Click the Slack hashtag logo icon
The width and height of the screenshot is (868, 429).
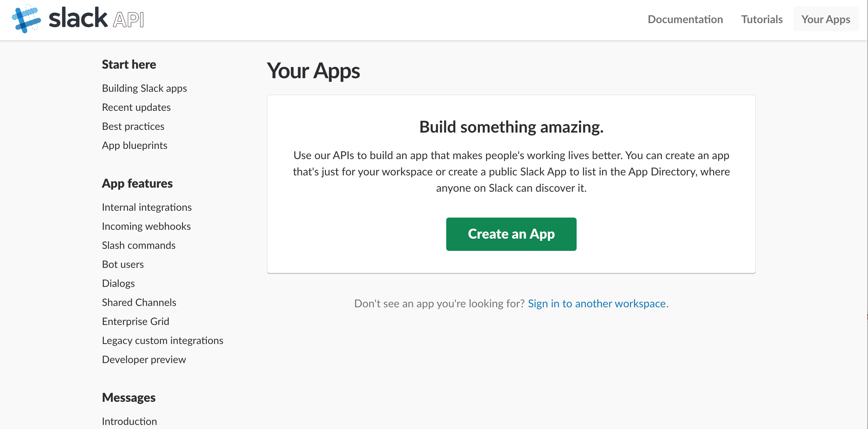coord(26,19)
